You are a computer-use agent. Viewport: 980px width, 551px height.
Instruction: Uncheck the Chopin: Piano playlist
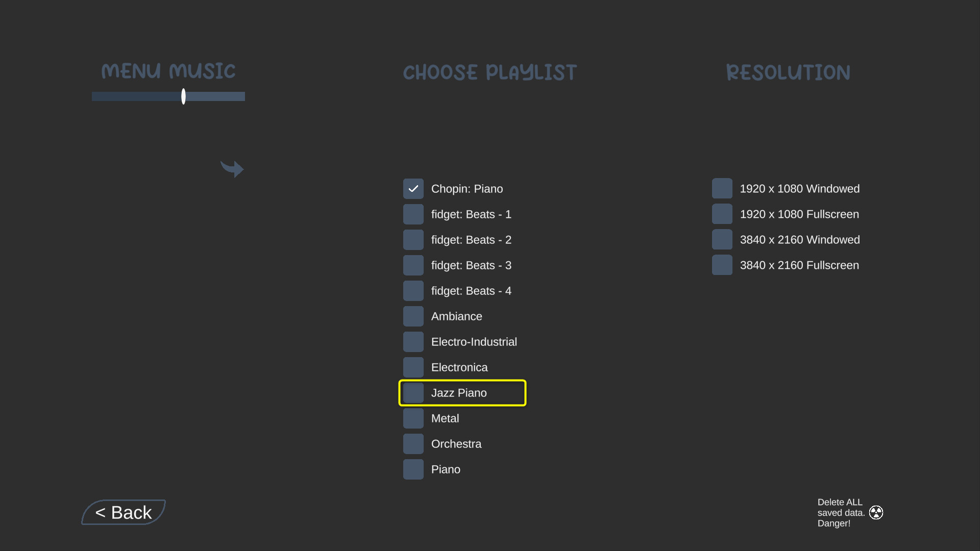tap(413, 188)
